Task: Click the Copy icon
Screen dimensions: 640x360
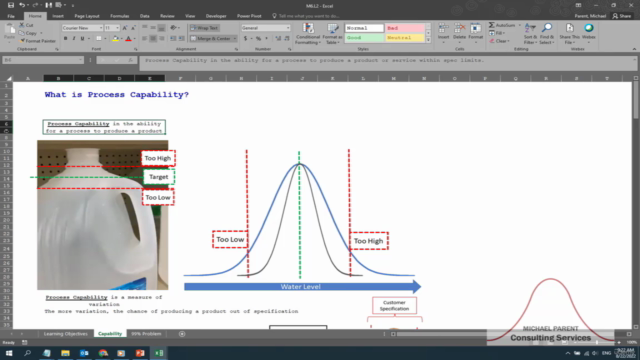Action: pyautogui.click(x=22, y=33)
